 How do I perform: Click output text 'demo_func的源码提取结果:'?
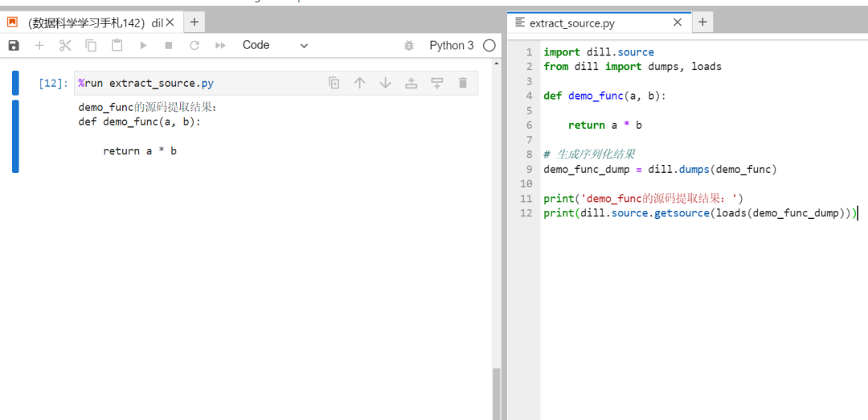click(x=148, y=108)
